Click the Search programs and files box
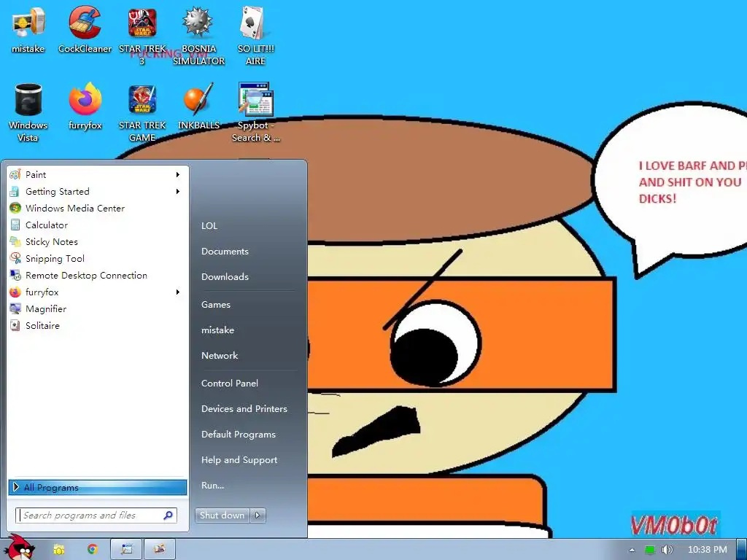 (x=96, y=516)
